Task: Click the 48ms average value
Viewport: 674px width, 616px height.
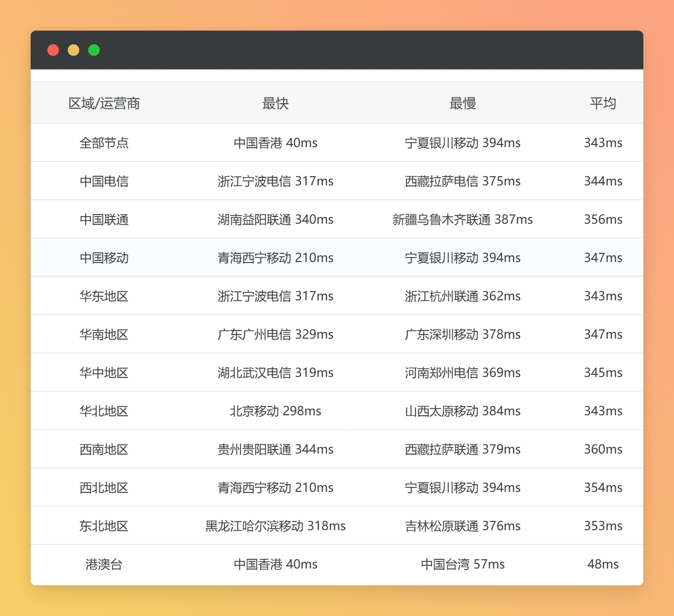Action: click(x=603, y=564)
